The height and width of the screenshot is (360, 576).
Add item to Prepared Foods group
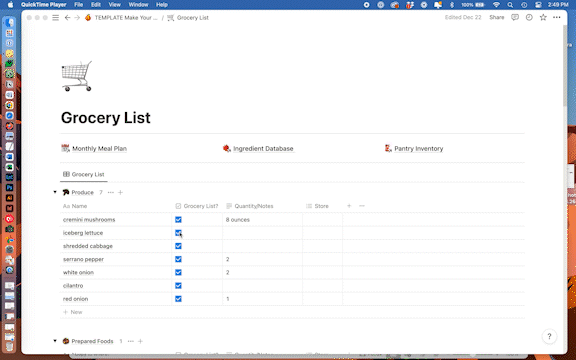(140, 341)
